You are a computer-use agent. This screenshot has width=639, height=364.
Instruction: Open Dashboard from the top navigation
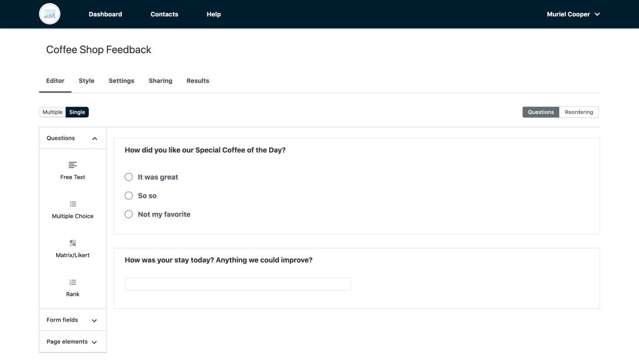(x=105, y=14)
